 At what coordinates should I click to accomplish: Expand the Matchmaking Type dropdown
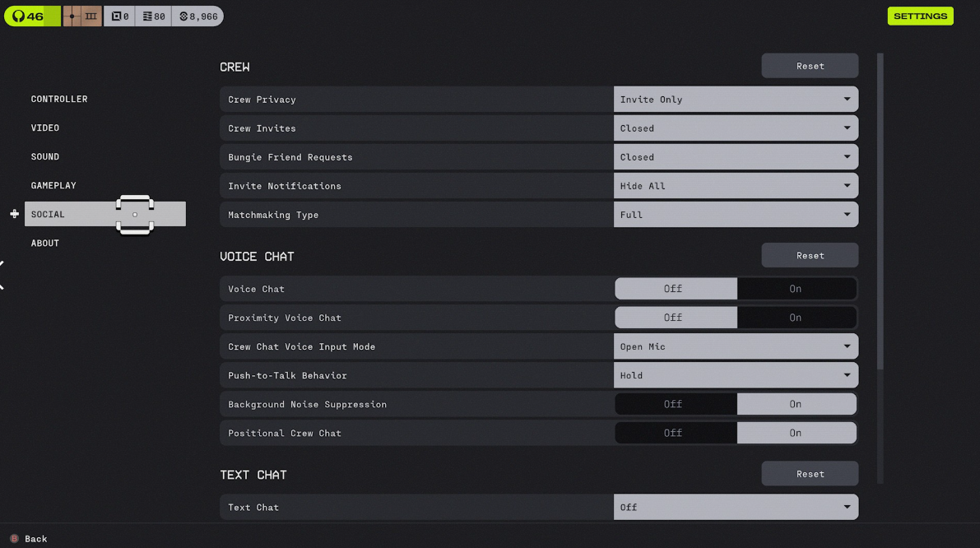pos(736,215)
